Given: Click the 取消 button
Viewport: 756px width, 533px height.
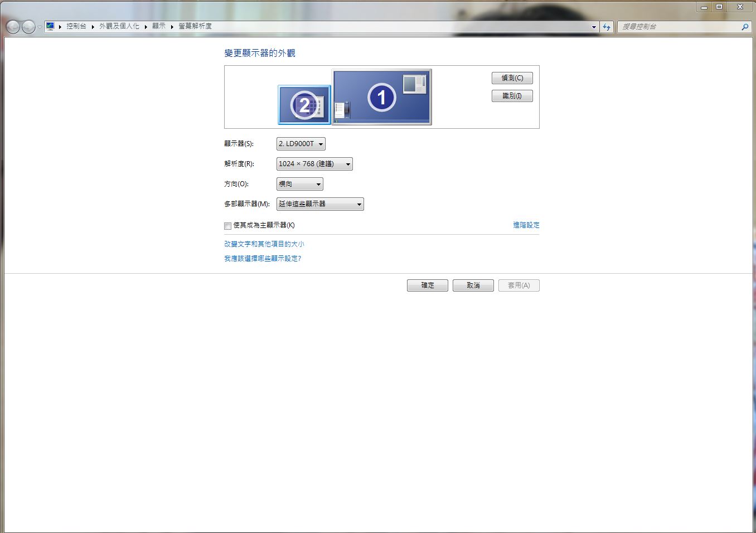Looking at the screenshot, I should click(473, 285).
